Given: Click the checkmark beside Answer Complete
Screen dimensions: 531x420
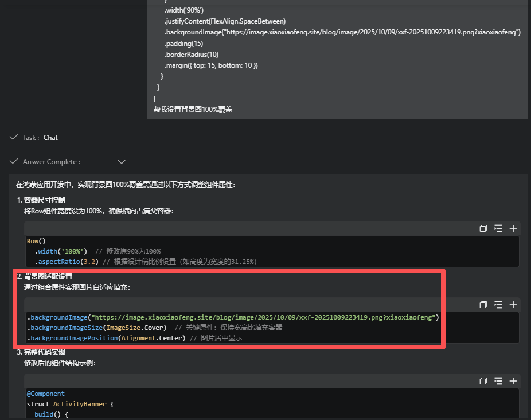Looking at the screenshot, I should point(14,161).
